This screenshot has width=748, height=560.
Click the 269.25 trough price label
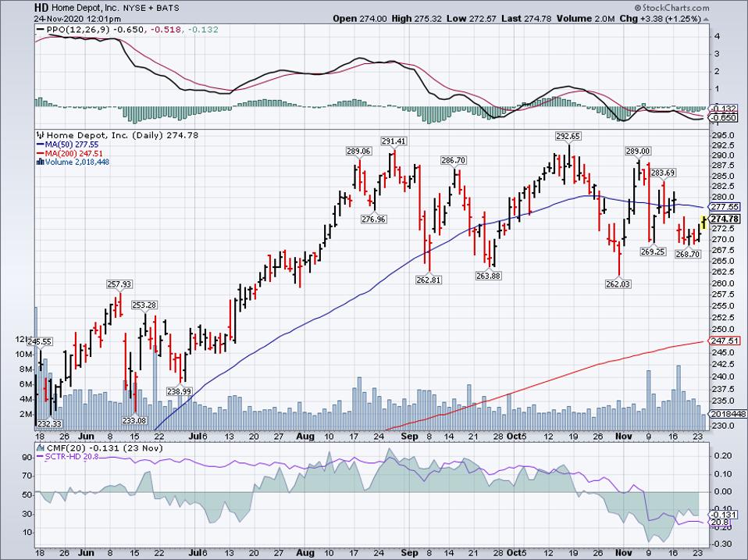pyautogui.click(x=653, y=251)
